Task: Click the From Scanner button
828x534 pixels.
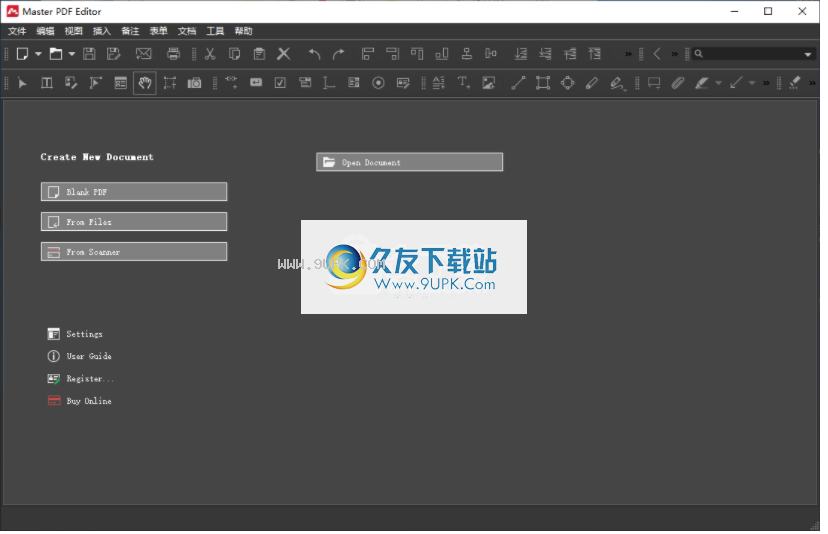Action: tap(134, 252)
